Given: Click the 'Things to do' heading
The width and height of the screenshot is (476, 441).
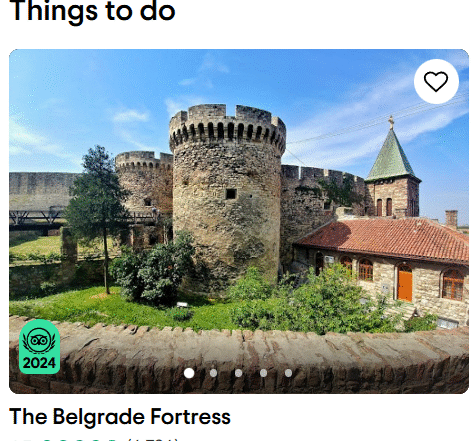Looking at the screenshot, I should point(92,11).
